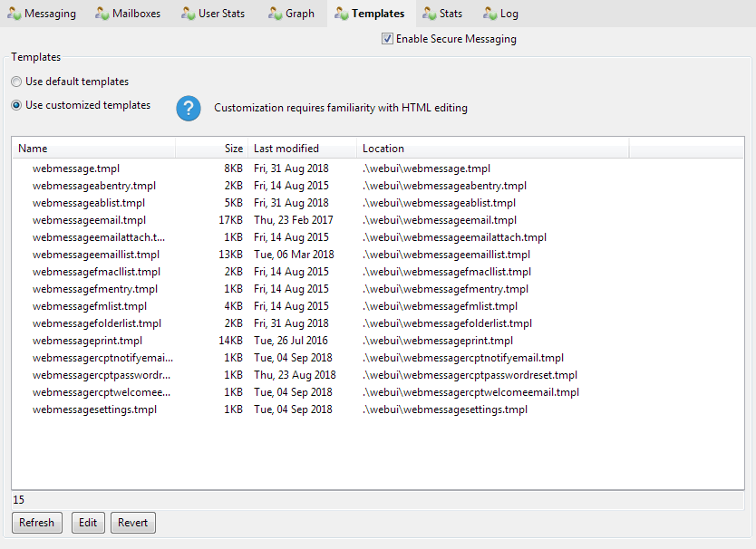Click the User Stats tab's user icon
Screen dimensions: 756x549
188,14
